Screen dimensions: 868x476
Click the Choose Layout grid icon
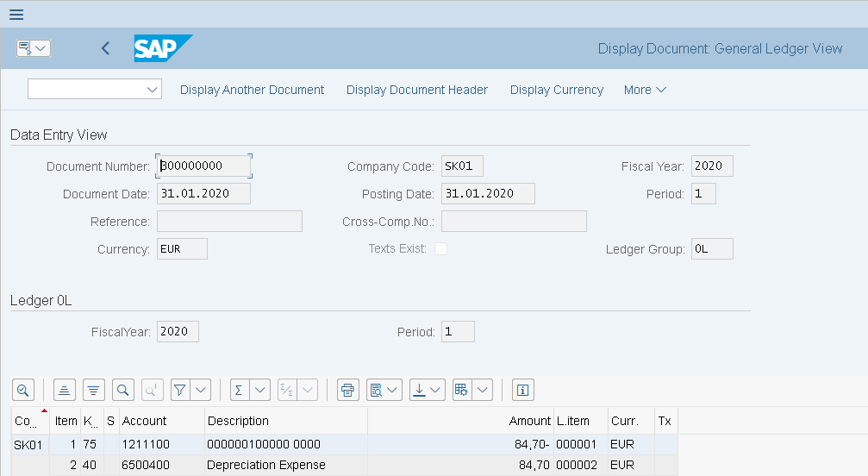click(462, 390)
